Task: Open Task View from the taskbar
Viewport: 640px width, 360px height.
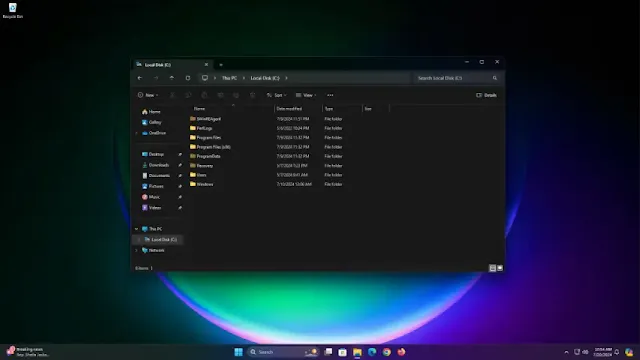Action: point(328,352)
